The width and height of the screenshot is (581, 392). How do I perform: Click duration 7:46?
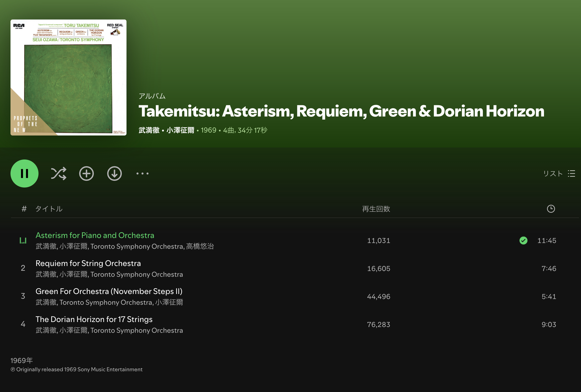[x=549, y=268]
